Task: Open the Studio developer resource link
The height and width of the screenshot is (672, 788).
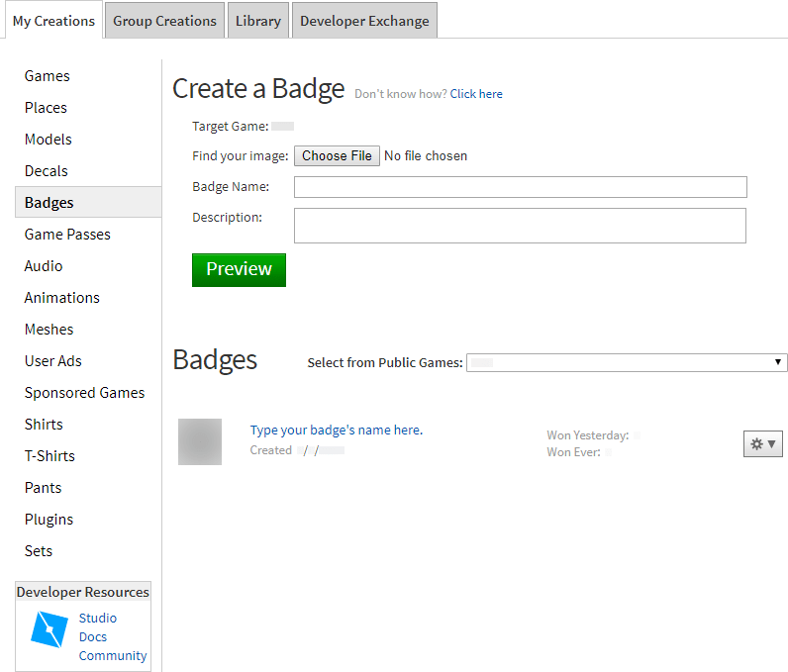Action: coord(97,618)
